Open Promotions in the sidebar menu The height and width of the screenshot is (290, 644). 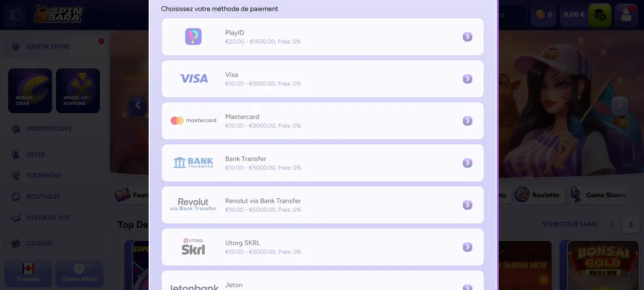[x=48, y=129]
